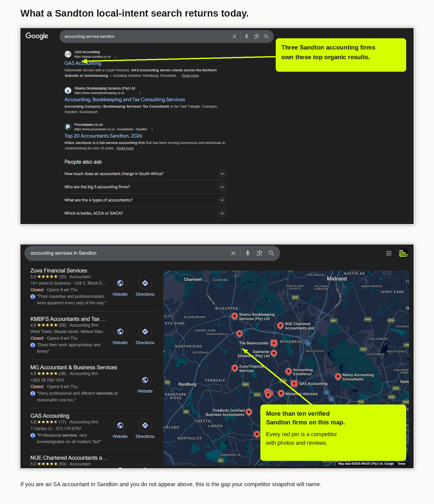The image size is (434, 504).
Task: Open image search (lens) in the lower search bar
Action: [260, 253]
